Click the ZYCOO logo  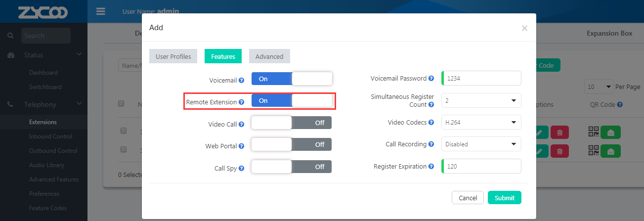pos(43,11)
